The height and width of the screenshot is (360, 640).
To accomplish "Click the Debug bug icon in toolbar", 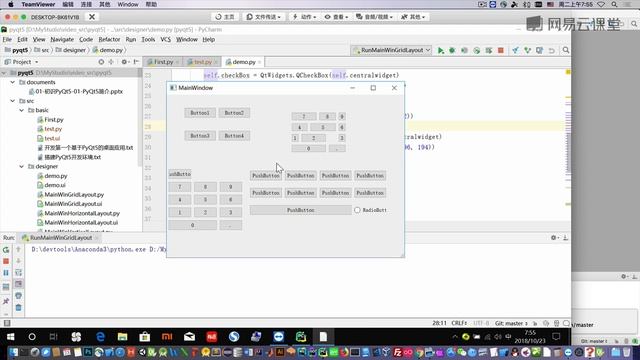I will [x=452, y=50].
